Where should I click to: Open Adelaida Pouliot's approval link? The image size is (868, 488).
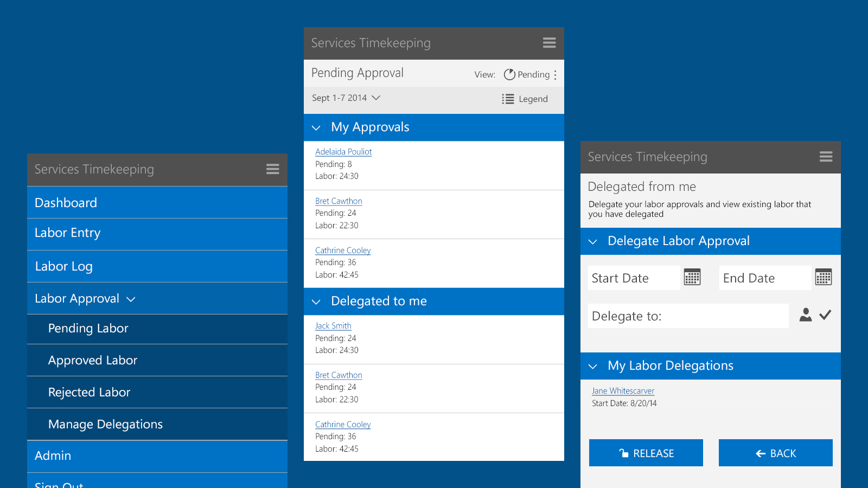click(343, 152)
